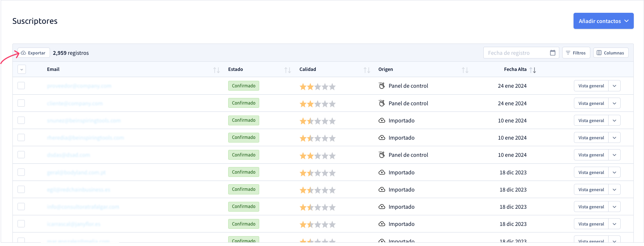Viewport: 644px width, 246px height.
Task: Open the select-all checkbox dropdown in header
Action: pyautogui.click(x=22, y=69)
